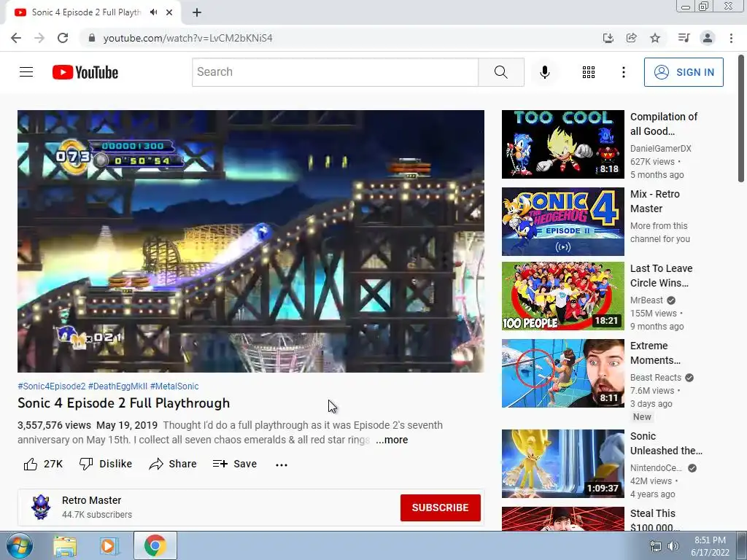The image size is (747, 560).
Task: Focus the YouTube Search field
Action: (335, 72)
